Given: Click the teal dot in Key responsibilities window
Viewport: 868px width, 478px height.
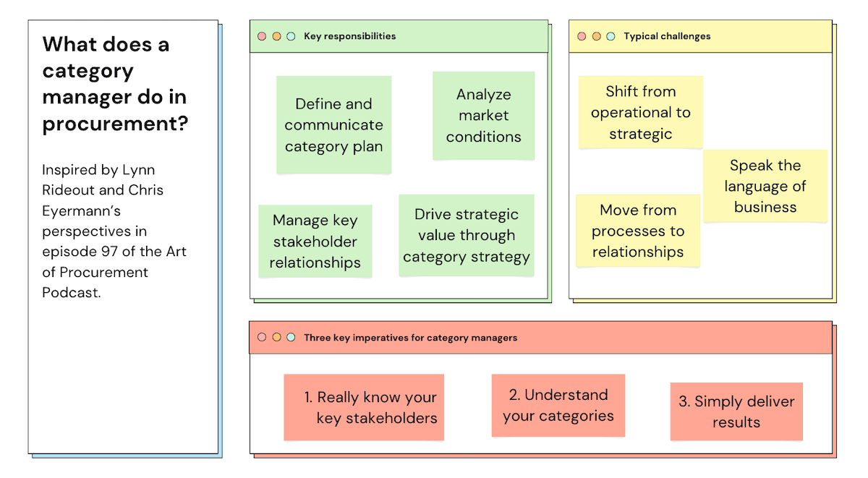Looking at the screenshot, I should (x=291, y=36).
